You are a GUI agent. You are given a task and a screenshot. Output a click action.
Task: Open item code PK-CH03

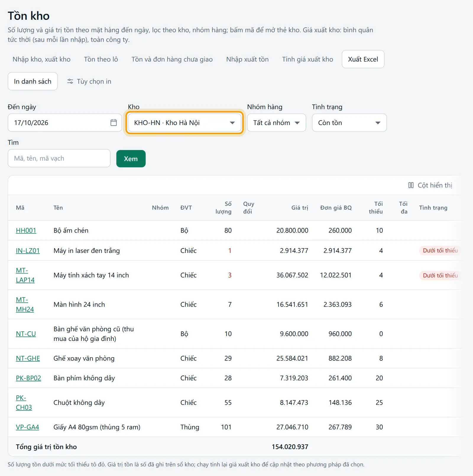point(24,402)
